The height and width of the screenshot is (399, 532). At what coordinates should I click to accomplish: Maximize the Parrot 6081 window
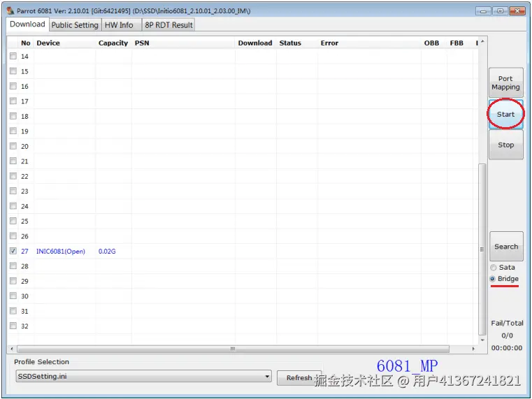coord(500,11)
